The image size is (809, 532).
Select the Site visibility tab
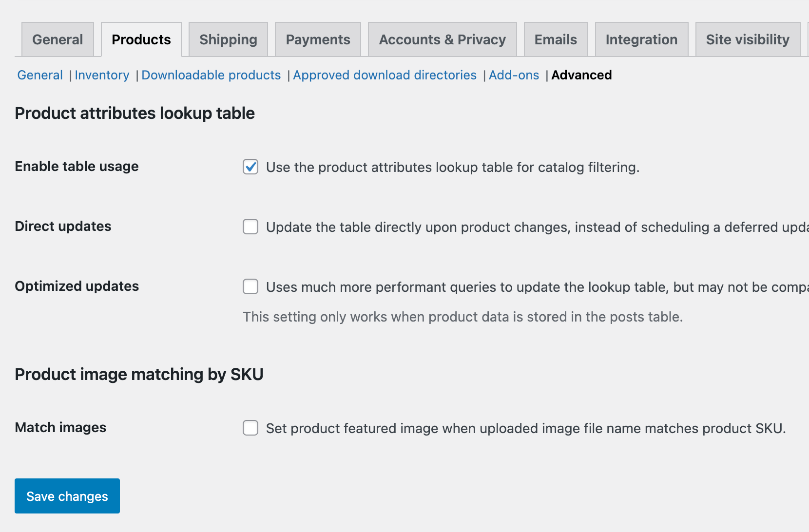point(747,39)
